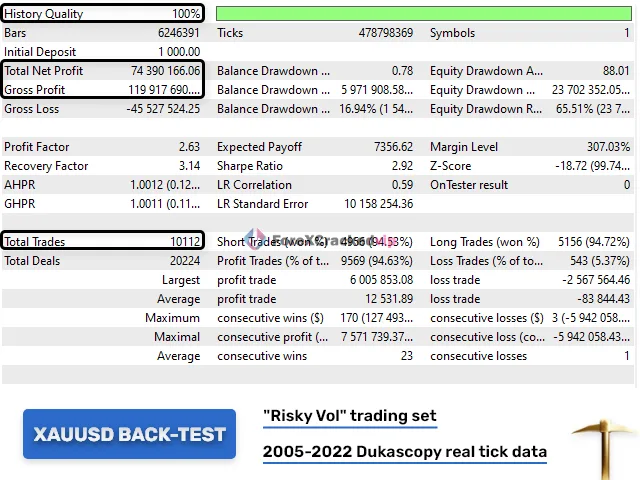
Task: Click the green History Quality progress bar
Action: [x=424, y=14]
